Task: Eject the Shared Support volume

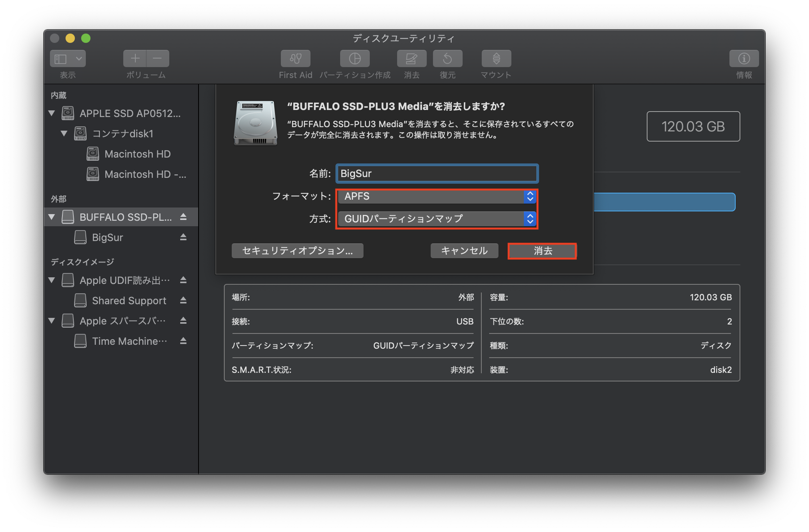Action: point(183,300)
